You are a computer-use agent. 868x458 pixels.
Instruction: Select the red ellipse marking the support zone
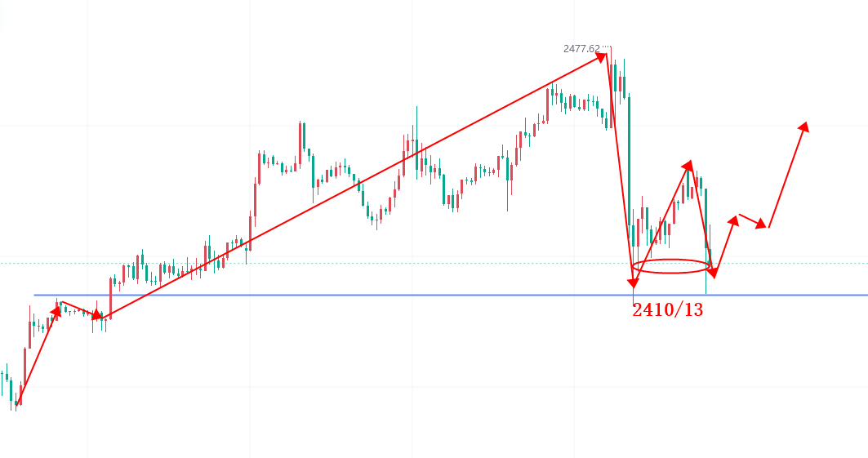671,265
